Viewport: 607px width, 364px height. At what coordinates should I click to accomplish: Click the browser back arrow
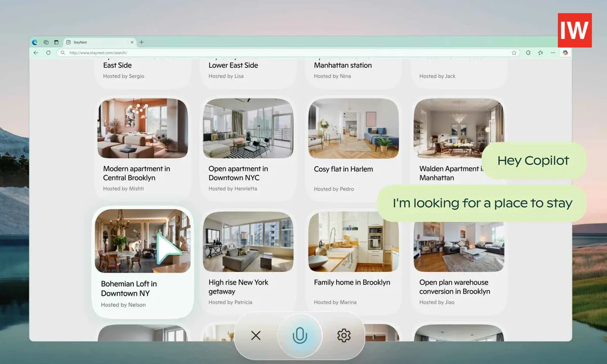[35, 53]
